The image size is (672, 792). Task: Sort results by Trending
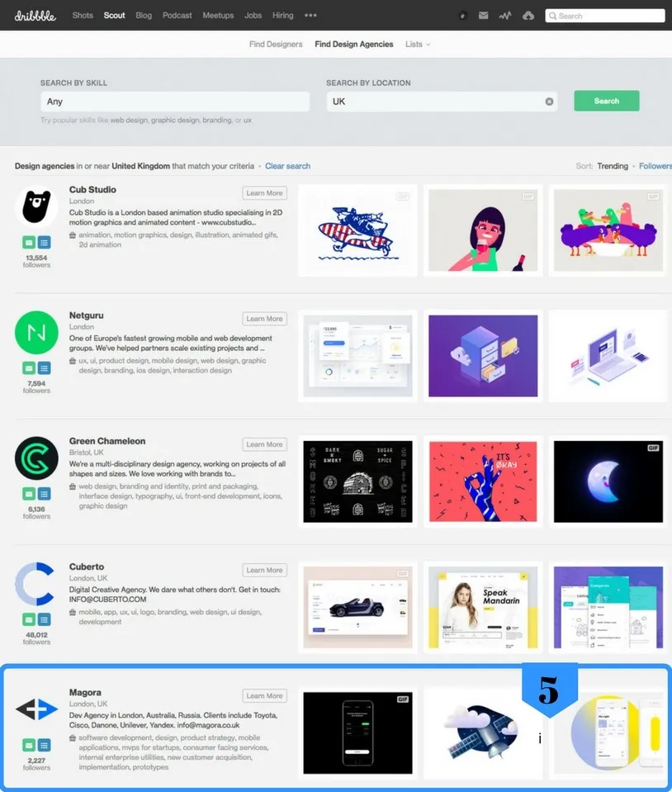tap(613, 166)
